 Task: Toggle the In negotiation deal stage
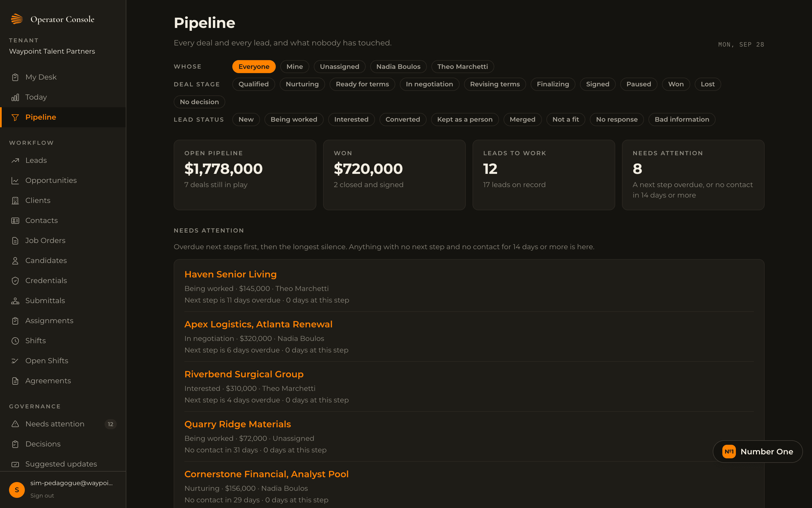tap(429, 84)
